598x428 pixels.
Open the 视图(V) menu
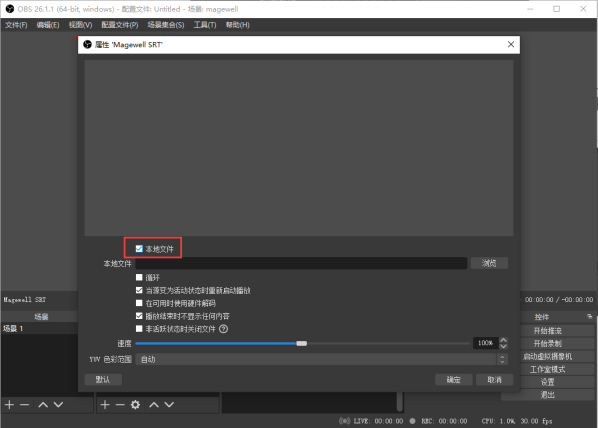coord(80,25)
